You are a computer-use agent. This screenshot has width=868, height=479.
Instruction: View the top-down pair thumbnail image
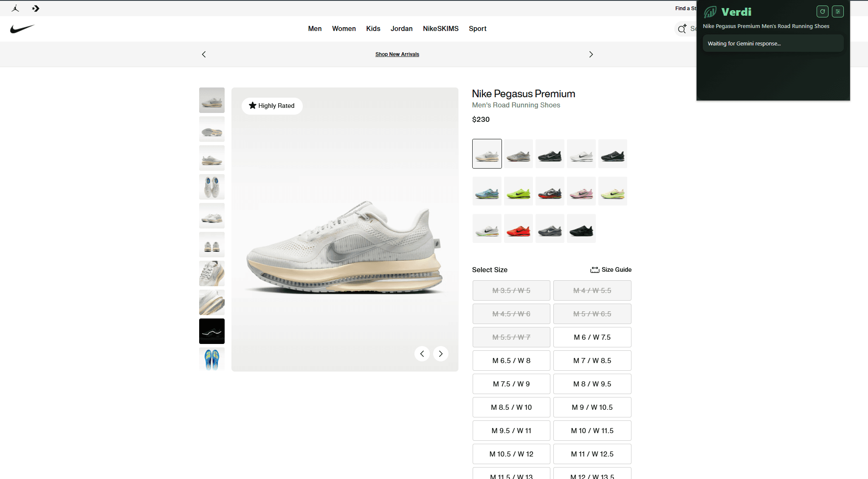tap(212, 187)
